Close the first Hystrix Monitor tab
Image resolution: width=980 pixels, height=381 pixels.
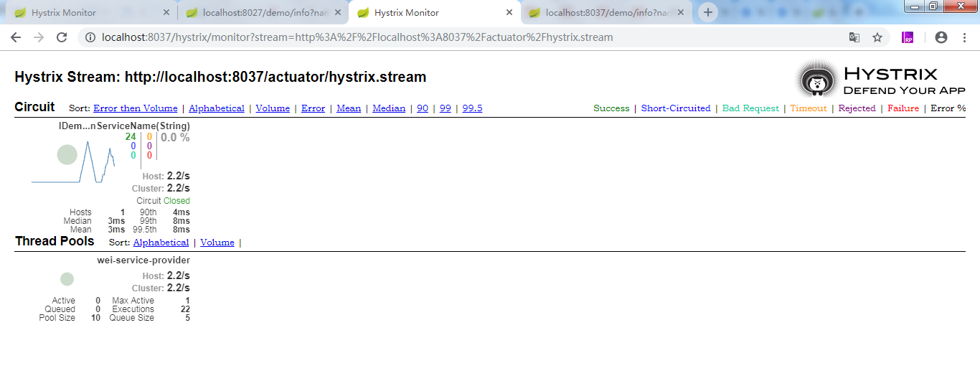click(166, 13)
